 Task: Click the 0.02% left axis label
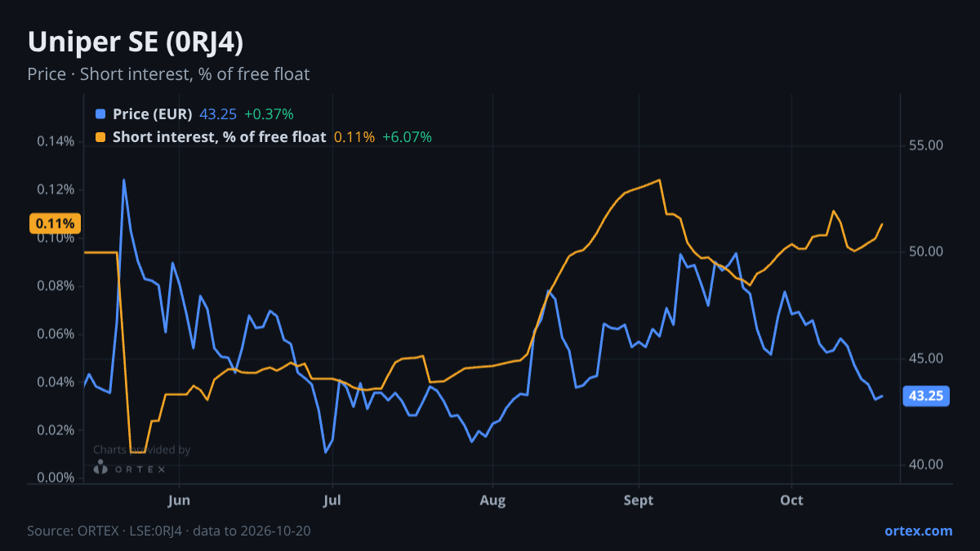(x=56, y=431)
